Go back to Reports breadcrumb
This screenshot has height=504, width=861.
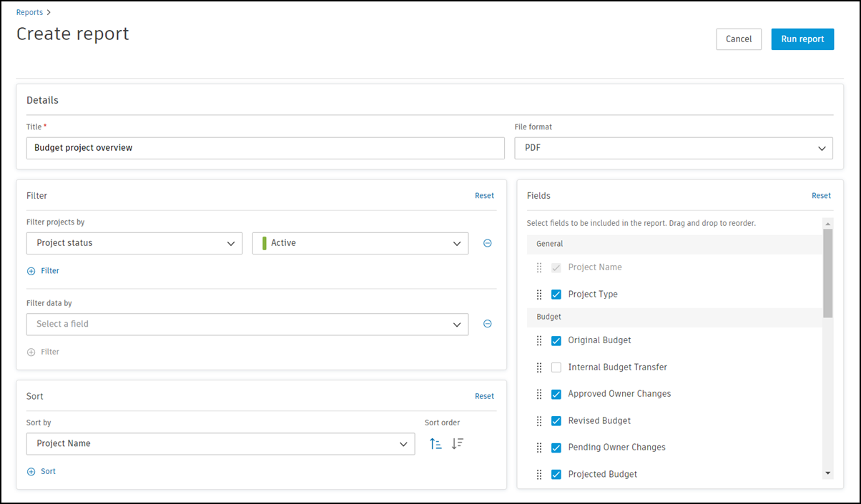coord(29,12)
